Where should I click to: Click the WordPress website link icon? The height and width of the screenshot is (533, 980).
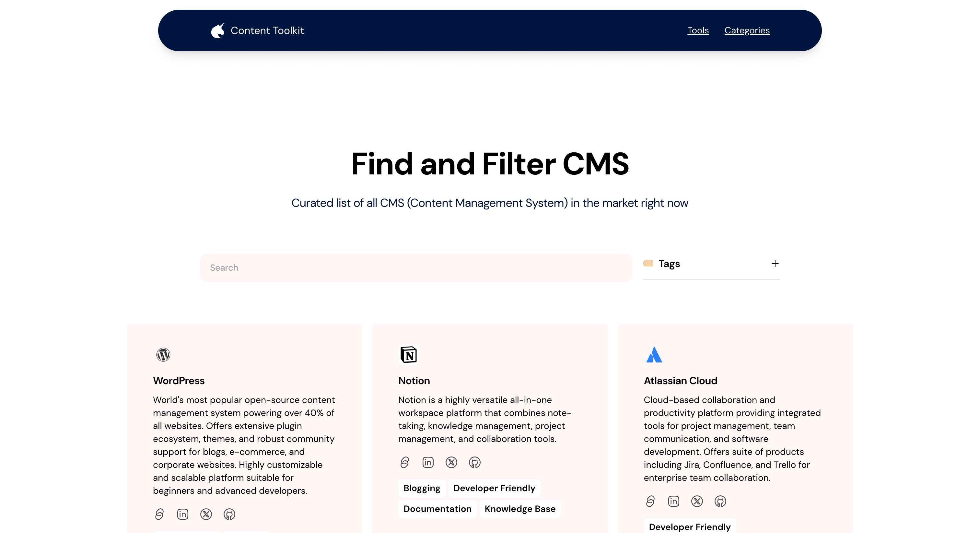(x=159, y=514)
